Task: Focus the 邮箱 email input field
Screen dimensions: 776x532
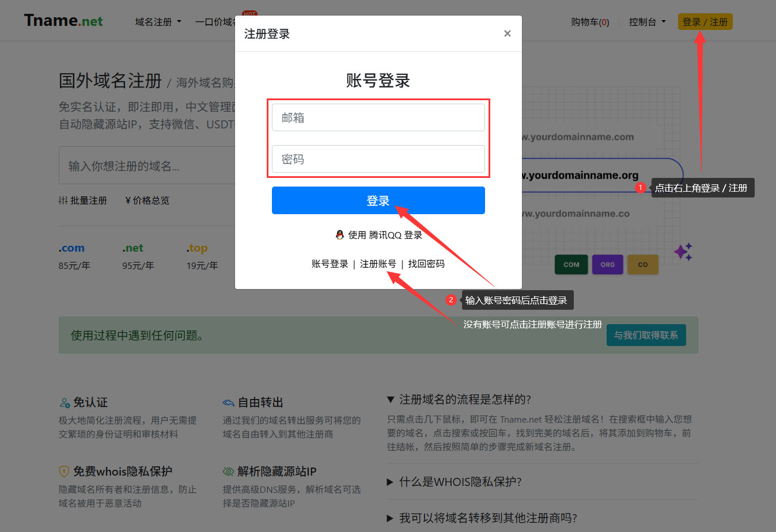Action: point(378,117)
